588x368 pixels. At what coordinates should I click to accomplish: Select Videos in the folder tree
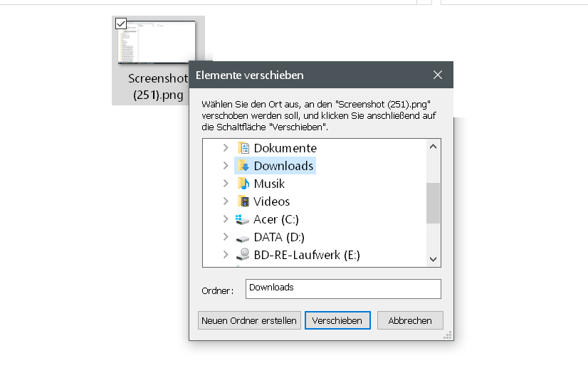pos(271,201)
